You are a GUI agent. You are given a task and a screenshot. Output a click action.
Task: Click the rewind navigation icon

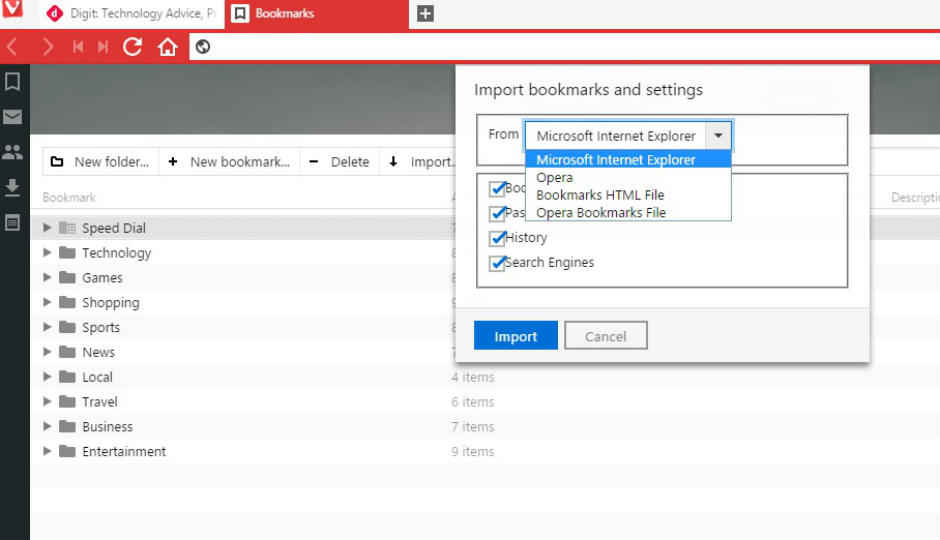[x=78, y=47]
